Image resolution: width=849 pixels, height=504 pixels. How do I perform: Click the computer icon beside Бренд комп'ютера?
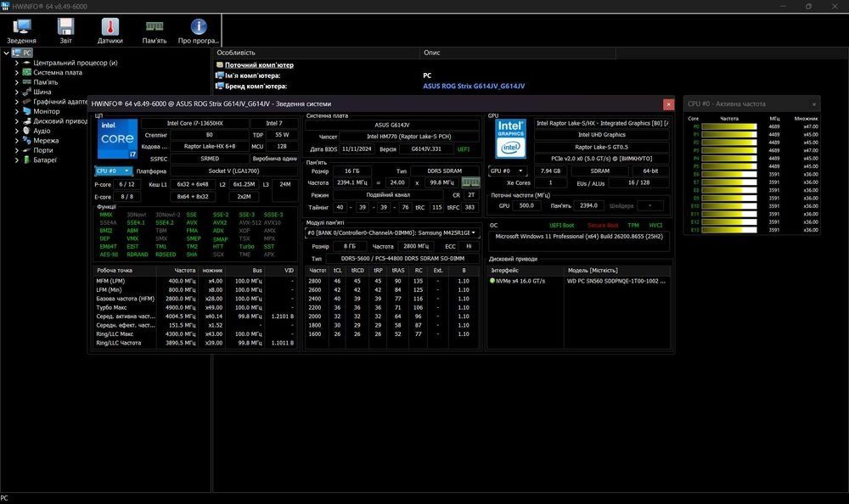[x=219, y=86]
